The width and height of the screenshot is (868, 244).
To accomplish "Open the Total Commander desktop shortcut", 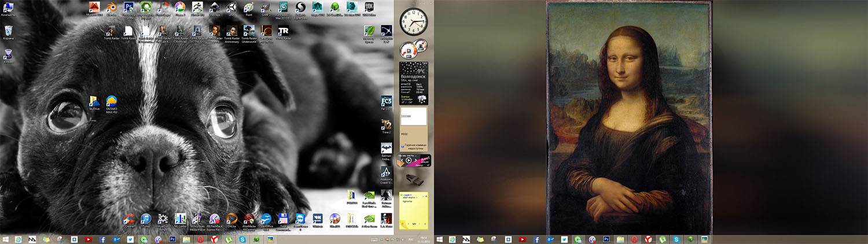I will (284, 221).
